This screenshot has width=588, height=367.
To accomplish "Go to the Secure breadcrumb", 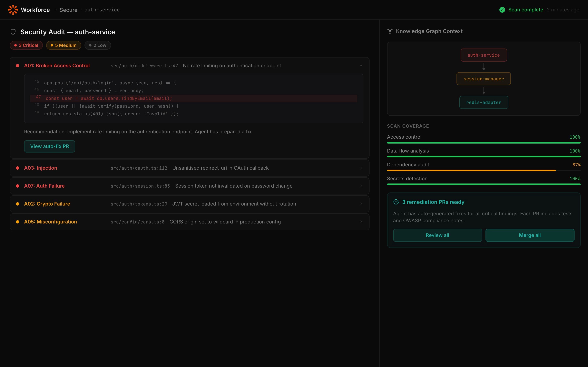I will point(68,10).
